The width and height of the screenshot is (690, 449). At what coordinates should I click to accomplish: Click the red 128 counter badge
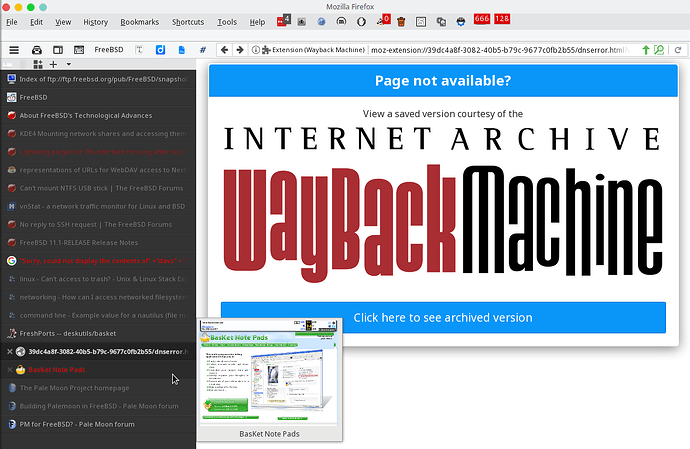502,18
